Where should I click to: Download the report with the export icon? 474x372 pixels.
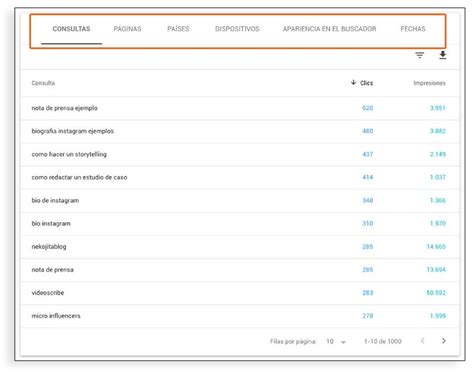442,55
